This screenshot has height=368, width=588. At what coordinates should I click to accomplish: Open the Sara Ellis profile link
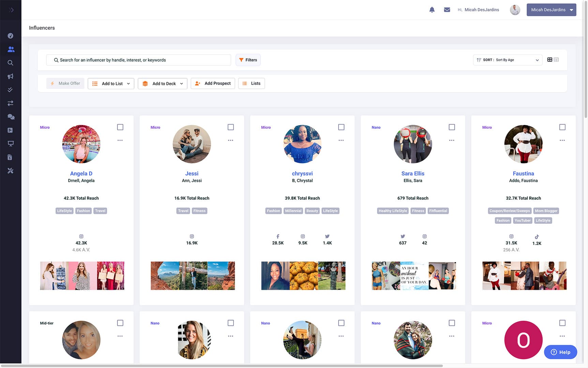click(x=413, y=173)
